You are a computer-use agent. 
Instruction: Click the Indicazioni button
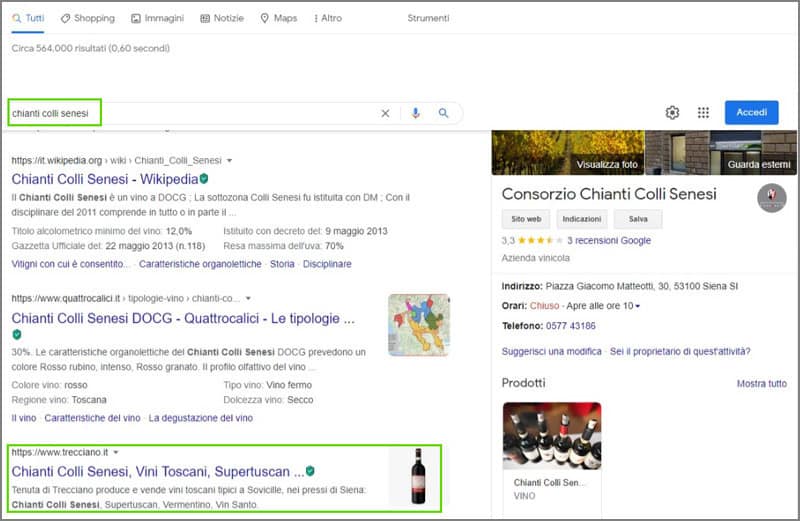tap(582, 219)
